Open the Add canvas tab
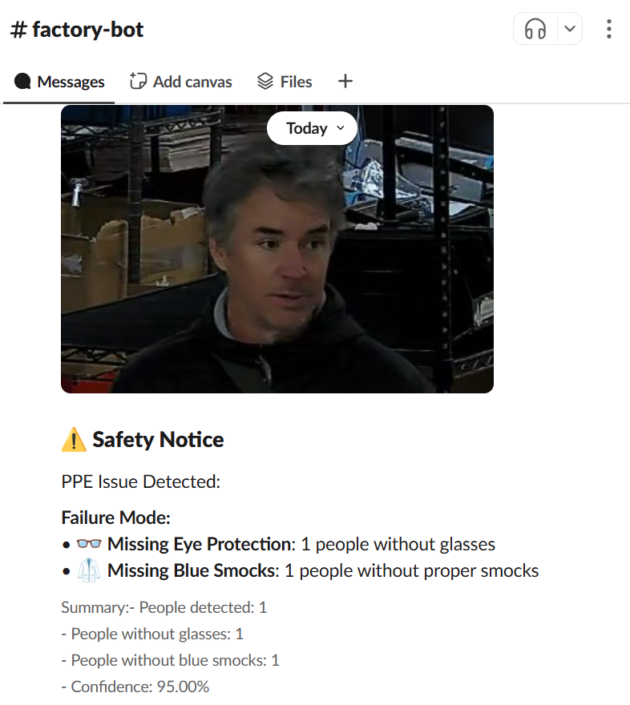630x705 pixels. tap(181, 82)
